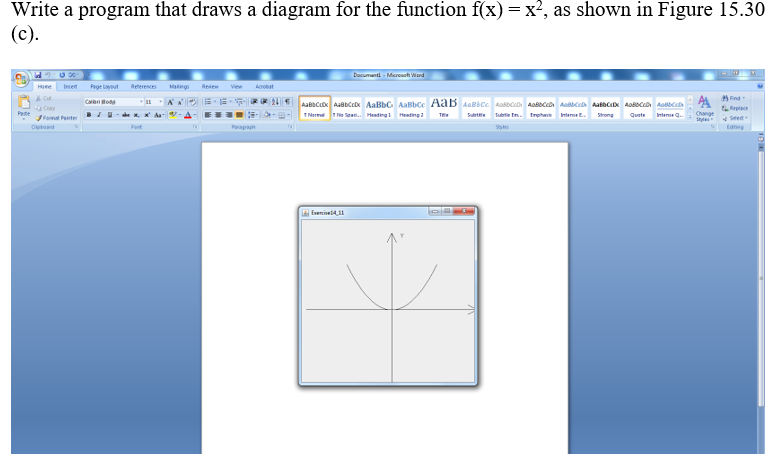This screenshot has height=454, width=775.
Task: Switch to the Mailings tab
Action: pos(179,86)
